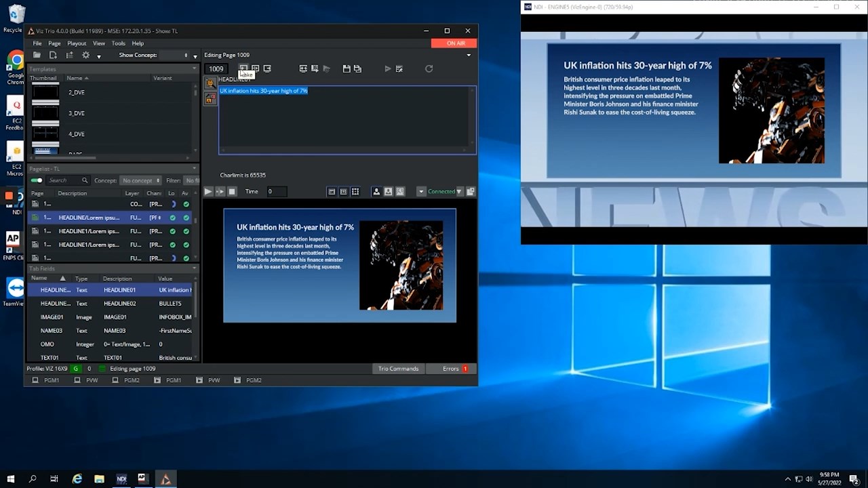The image size is (868, 488).
Task: Open the Editing Page 1009 dropdown arrow
Action: click(469, 55)
